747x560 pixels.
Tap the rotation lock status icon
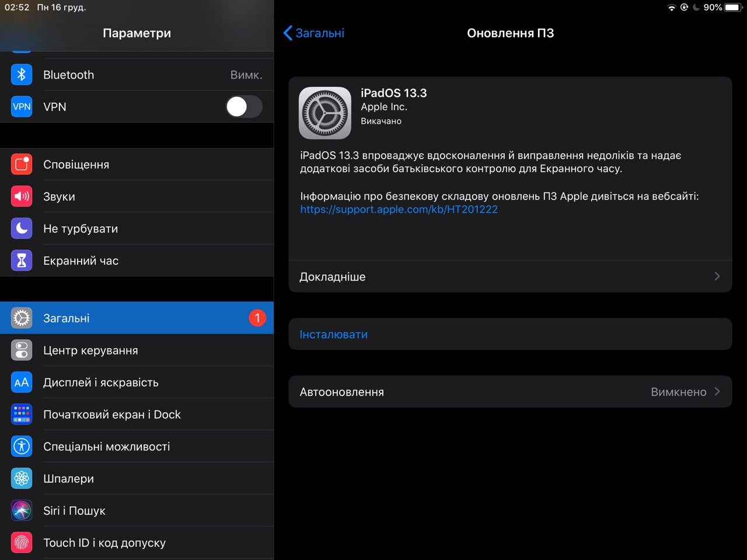pos(684,8)
